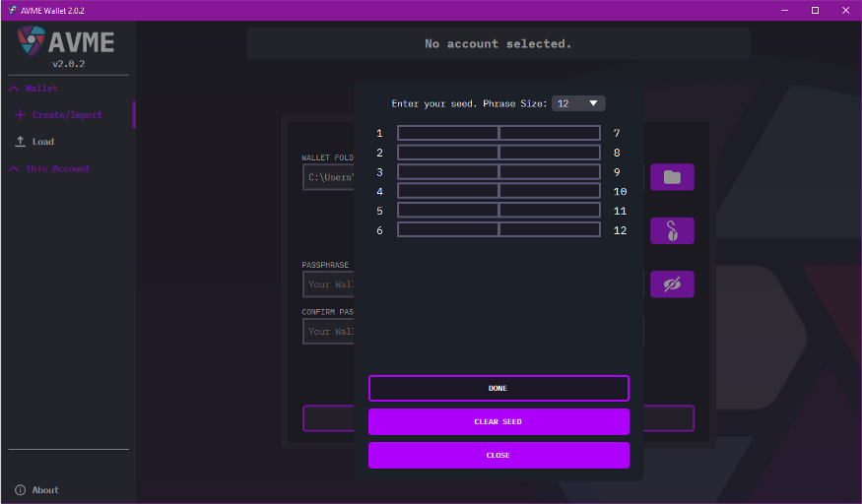Collapse the This Account section chevron
This screenshot has width=862, height=504.
(14, 168)
